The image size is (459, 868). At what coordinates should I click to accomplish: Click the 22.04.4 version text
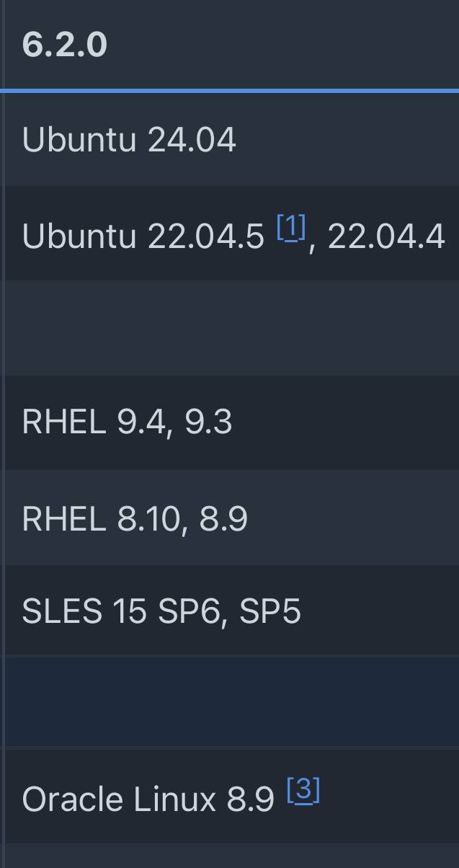[x=386, y=236]
